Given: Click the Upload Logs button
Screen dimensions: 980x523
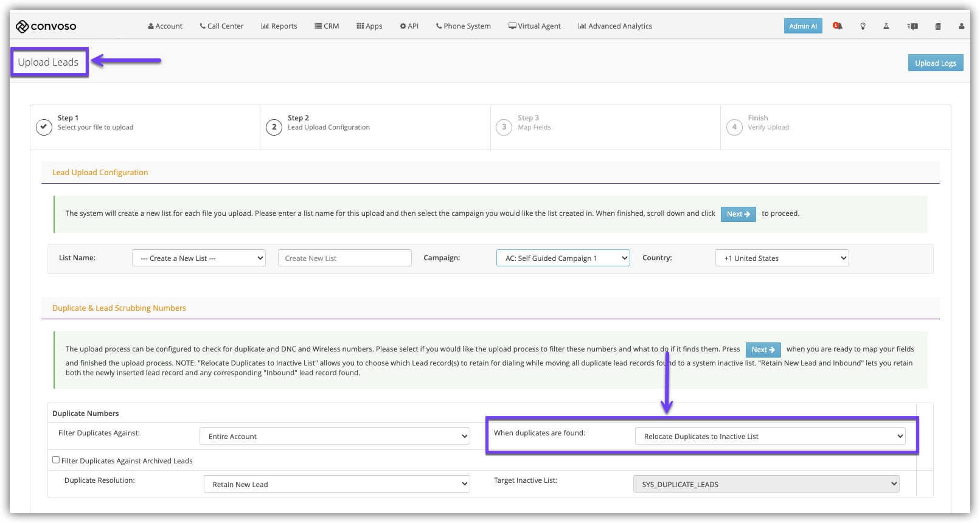Looking at the screenshot, I should tap(935, 63).
